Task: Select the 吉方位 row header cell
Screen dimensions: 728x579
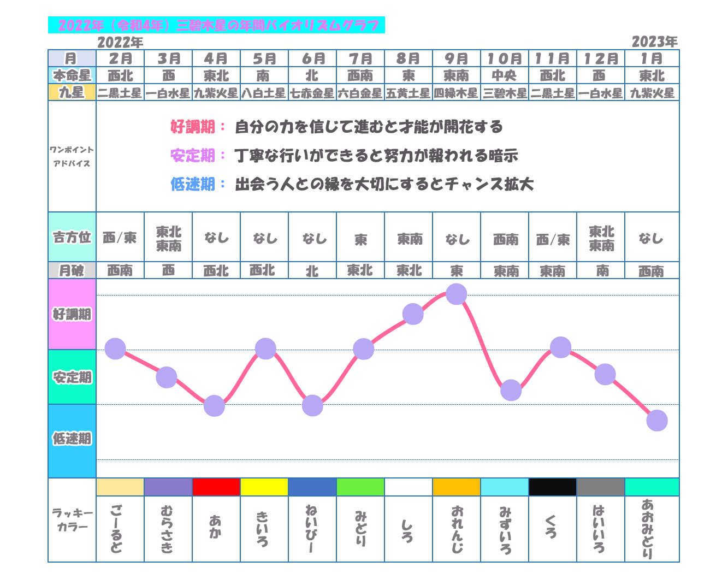Action: [x=72, y=238]
